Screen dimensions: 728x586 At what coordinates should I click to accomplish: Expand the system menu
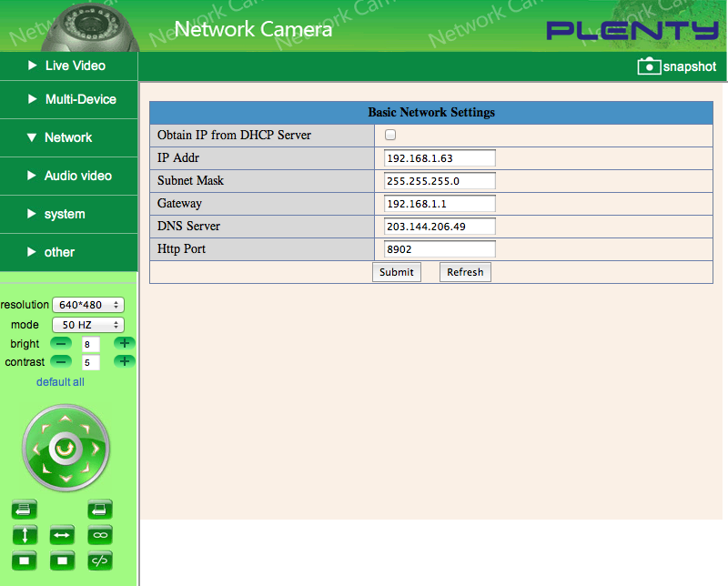[69, 214]
